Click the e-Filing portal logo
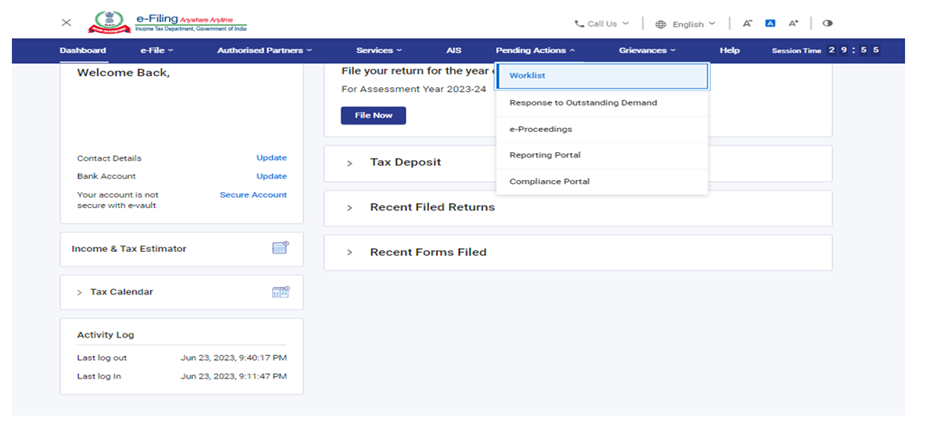 click(170, 22)
